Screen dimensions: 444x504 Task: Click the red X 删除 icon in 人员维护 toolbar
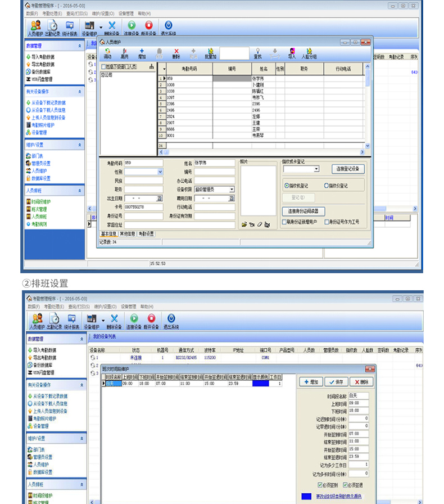176,52
